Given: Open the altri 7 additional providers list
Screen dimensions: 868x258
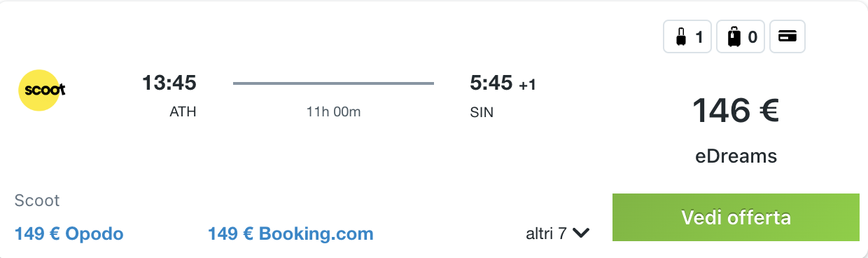Looking at the screenshot, I should point(558,233).
